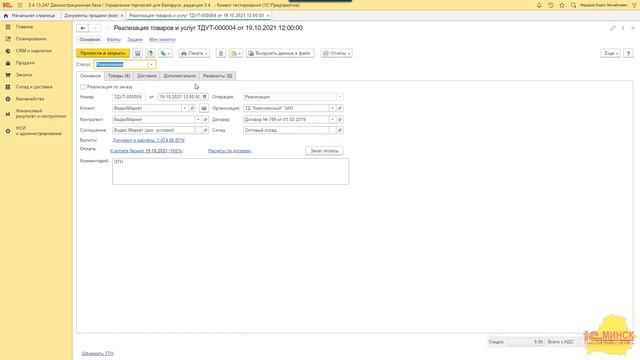Expand the Клиент field dropdown arrow
The width and height of the screenshot is (640, 360).
[184, 108]
